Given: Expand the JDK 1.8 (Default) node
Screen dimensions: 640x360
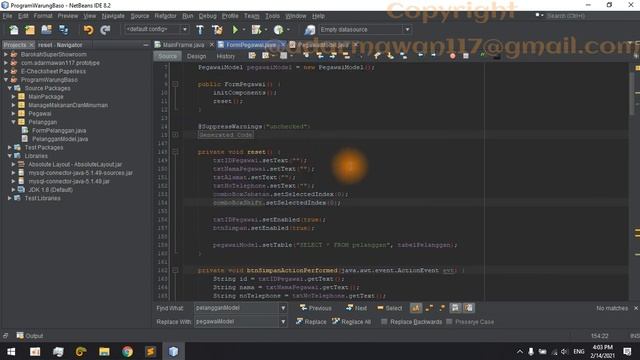Looking at the screenshot, I should click(13, 190).
